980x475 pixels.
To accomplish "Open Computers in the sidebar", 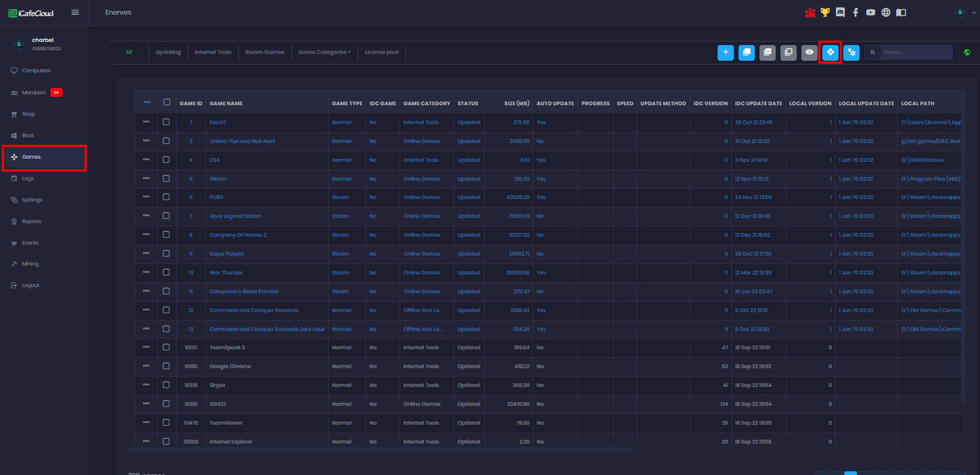I will click(x=36, y=71).
